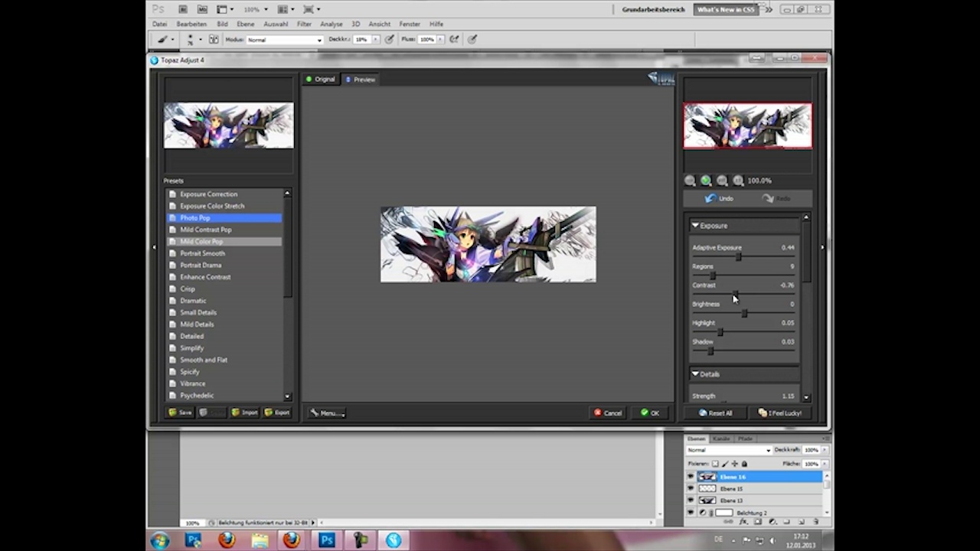Click the Reset All button
980x551 pixels.
716,413
